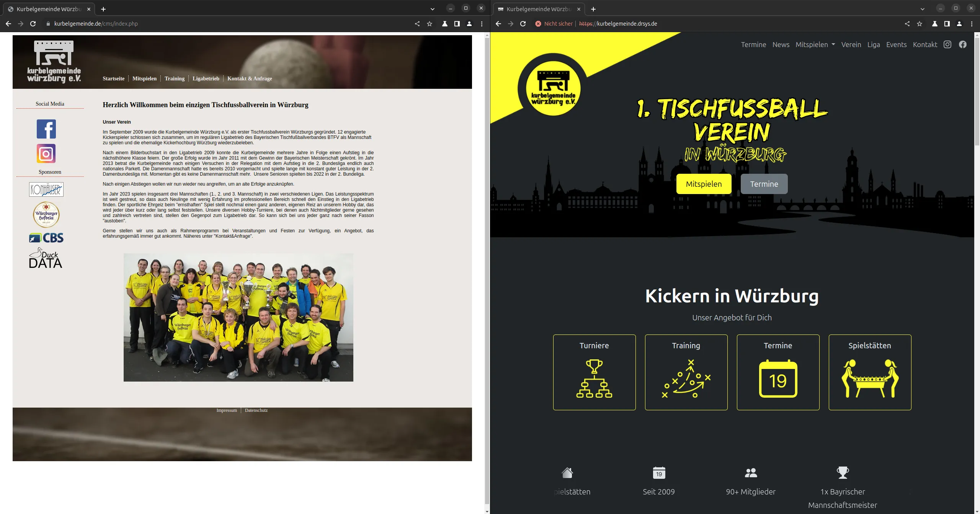Open the tab search chevron in the left browser
The image size is (980, 514).
(x=432, y=9)
